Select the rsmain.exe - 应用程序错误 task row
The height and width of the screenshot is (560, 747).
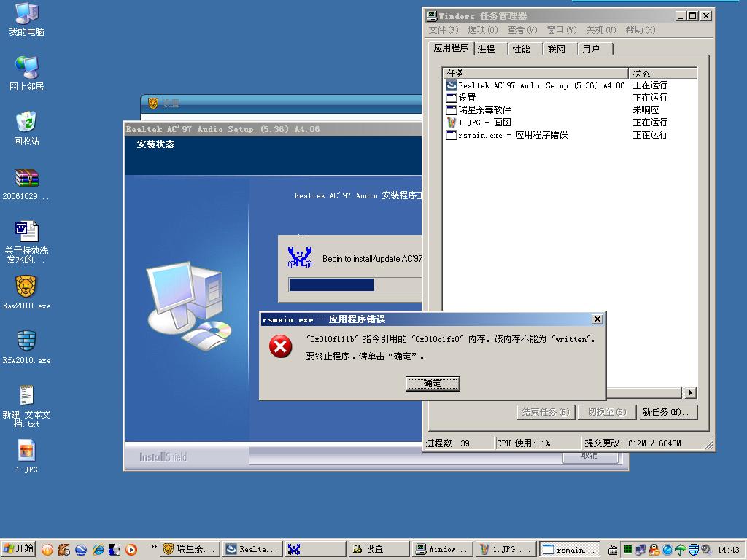[x=570, y=135]
